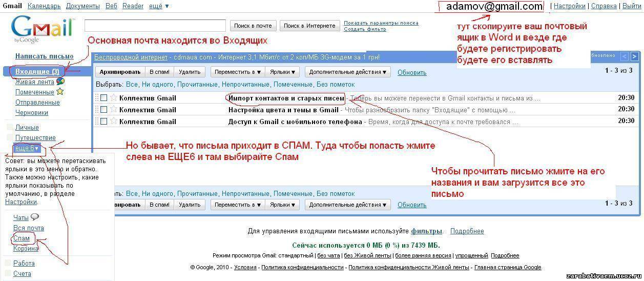The height and width of the screenshot is (281, 644).
Task: Tick the checkbox for 'Доступ к Gmail' email
Action: click(104, 122)
